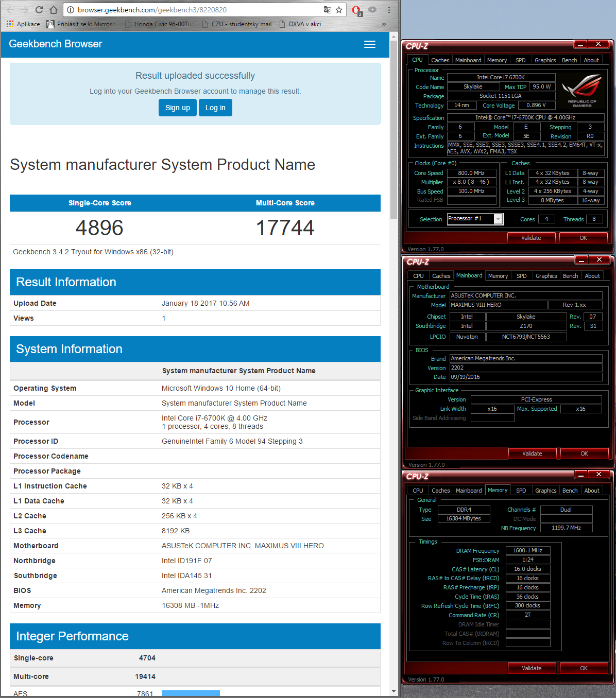Reload the page in the browser toolbar
Screen dimensions: 616x698
(x=39, y=10)
